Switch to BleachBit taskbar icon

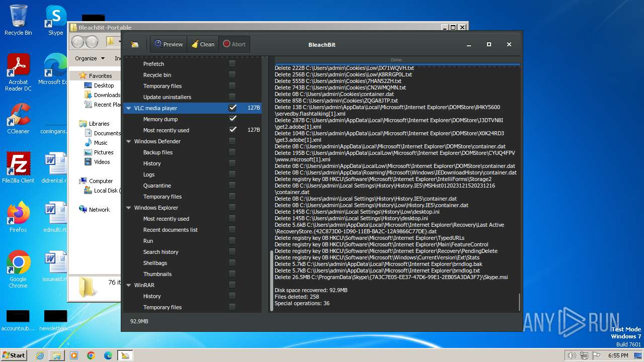click(x=125, y=355)
